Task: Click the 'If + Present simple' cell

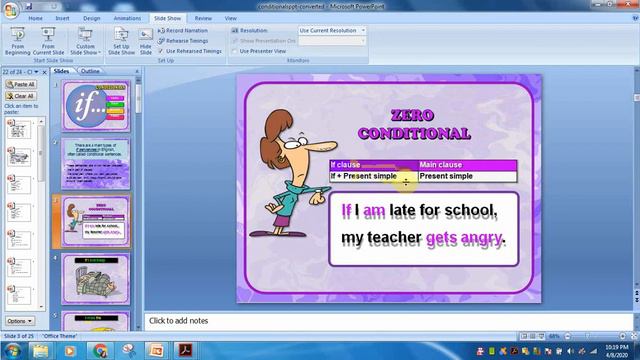Action: tap(373, 176)
